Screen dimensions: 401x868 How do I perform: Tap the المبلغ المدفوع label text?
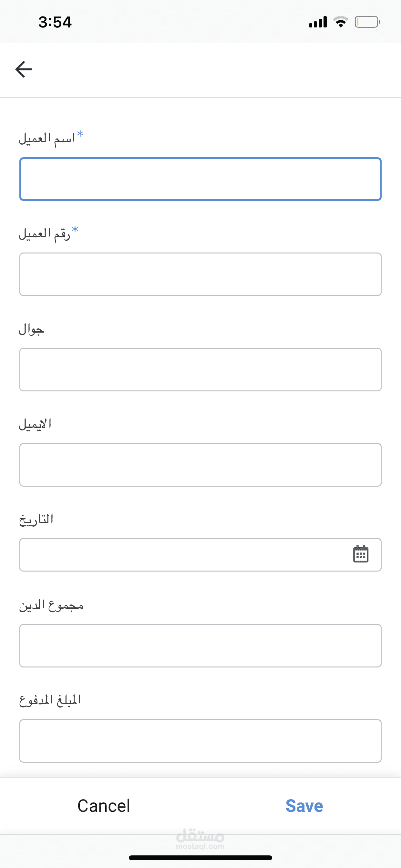tap(50, 700)
